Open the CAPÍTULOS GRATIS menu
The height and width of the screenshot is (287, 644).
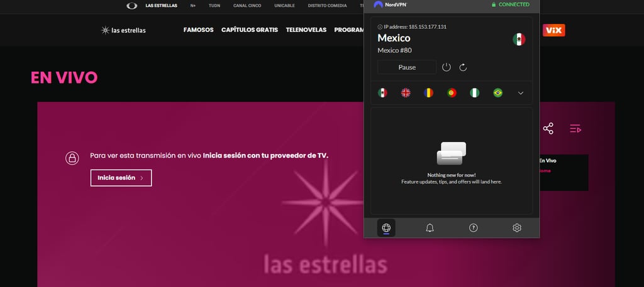(x=250, y=30)
